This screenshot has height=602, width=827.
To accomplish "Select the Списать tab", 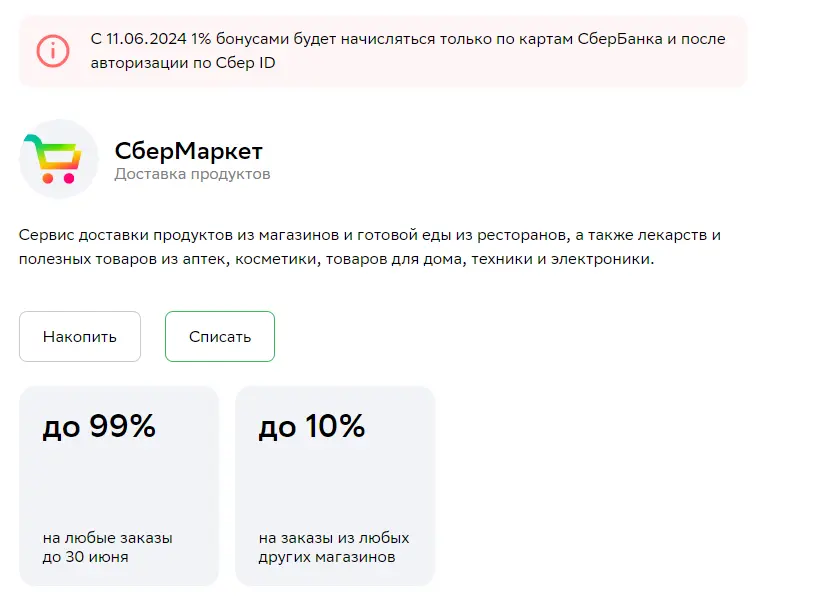I will pyautogui.click(x=220, y=337).
